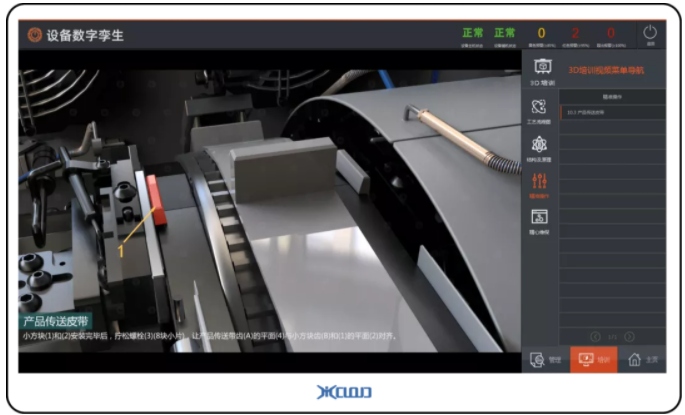Go to previous page in list
Screen dimensions: 685x415
pyautogui.click(x=596, y=336)
